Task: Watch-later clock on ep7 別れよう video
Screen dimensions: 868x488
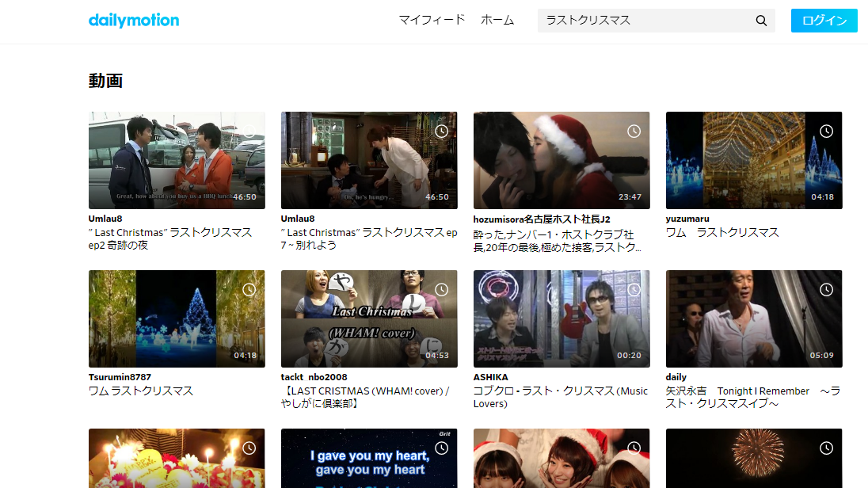Action: 441,132
